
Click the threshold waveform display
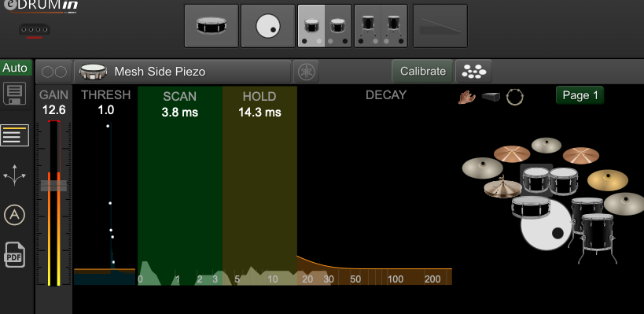(105, 204)
